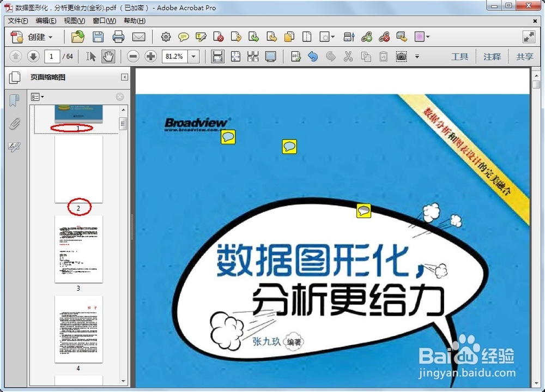
Task: Open the Help (帮助) menu
Action: coord(135,21)
